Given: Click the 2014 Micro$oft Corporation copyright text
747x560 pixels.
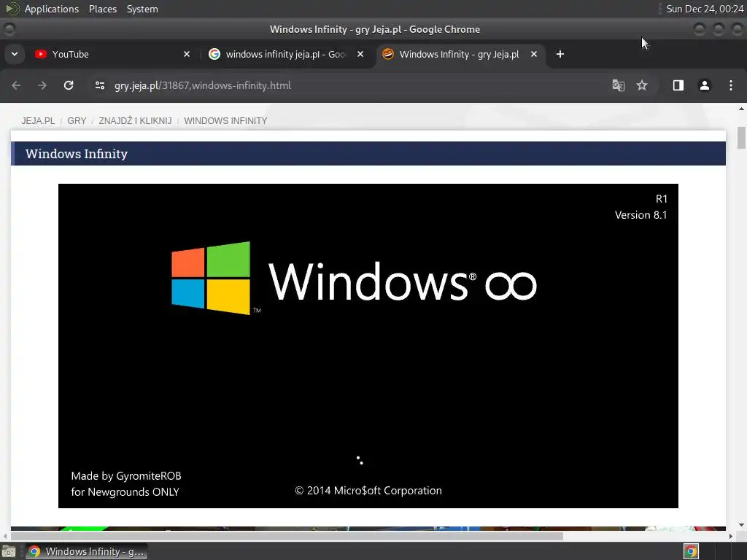Looking at the screenshot, I should click(368, 491).
